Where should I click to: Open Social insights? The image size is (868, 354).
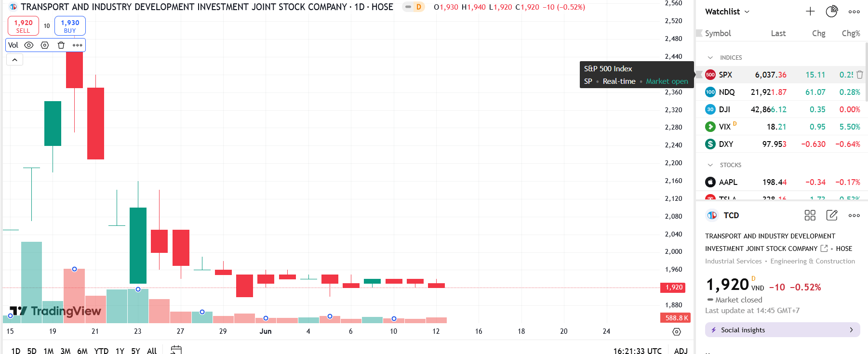point(782,330)
